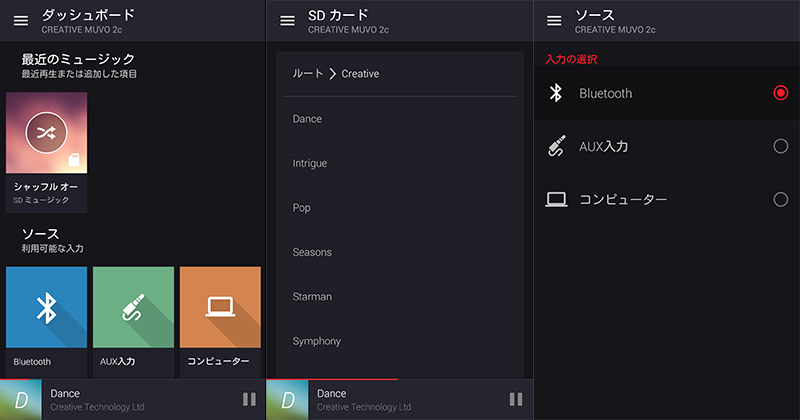This screenshot has width=800, height=420.
Task: Click laptop icon in the ソース list
Action: click(x=556, y=199)
